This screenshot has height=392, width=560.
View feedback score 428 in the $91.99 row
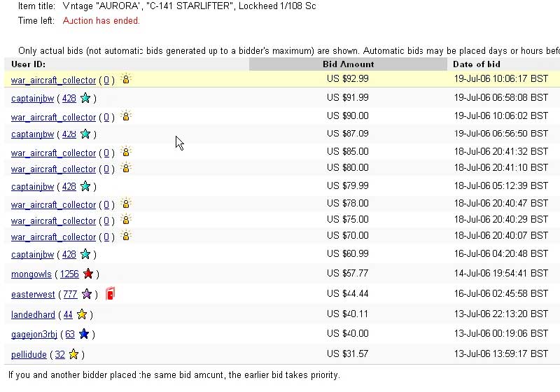point(69,99)
